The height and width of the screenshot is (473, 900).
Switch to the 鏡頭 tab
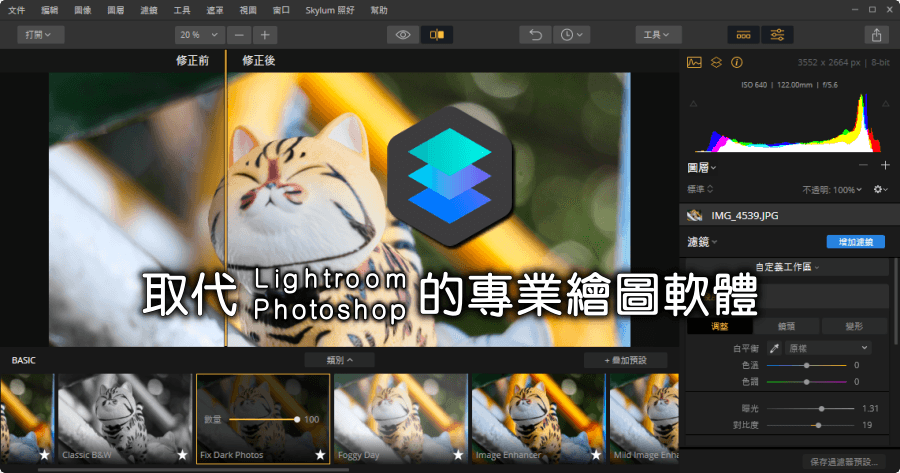(786, 326)
